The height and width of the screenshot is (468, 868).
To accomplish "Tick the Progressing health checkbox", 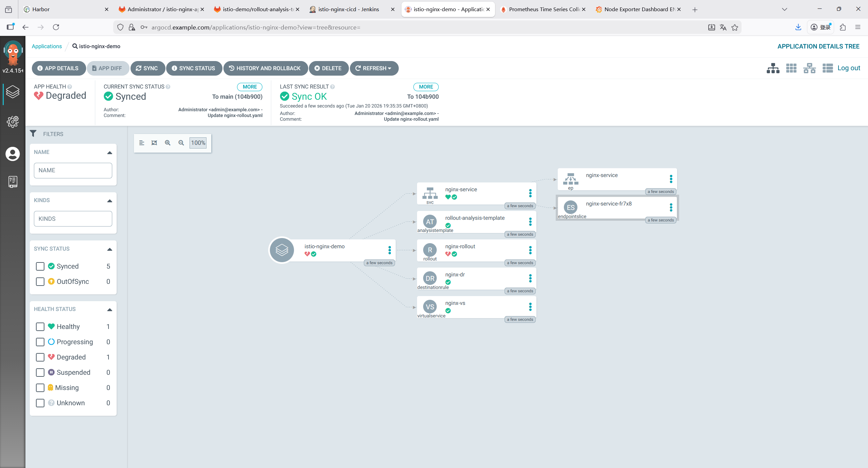I will 40,342.
